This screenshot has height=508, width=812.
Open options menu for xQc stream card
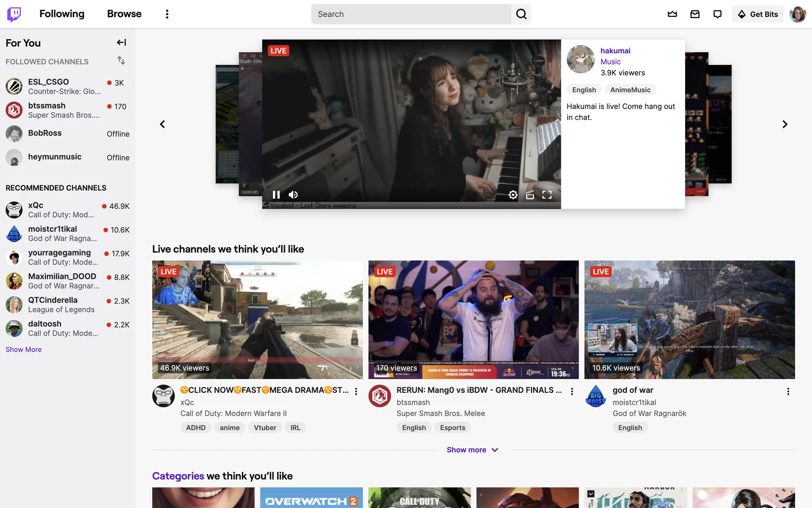click(356, 391)
